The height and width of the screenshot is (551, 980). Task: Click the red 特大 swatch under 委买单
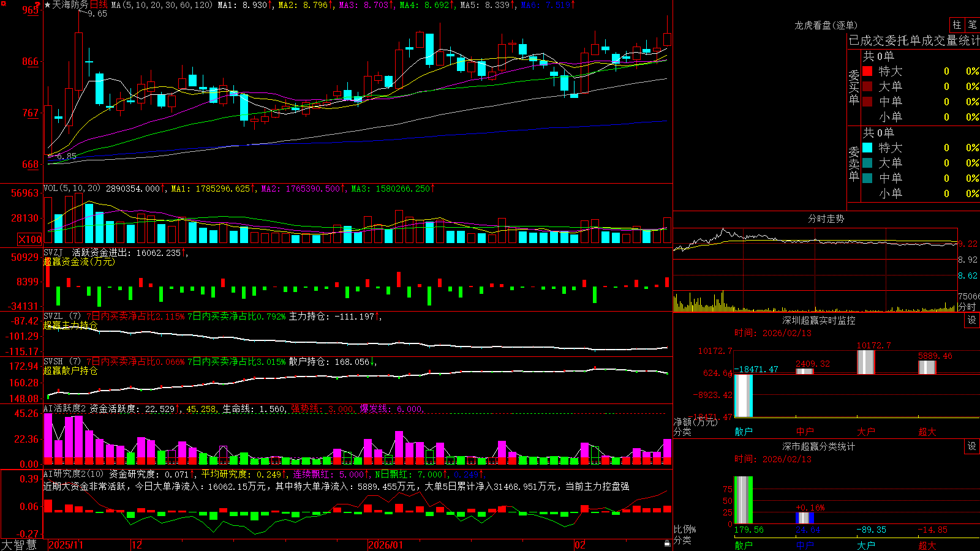(867, 71)
